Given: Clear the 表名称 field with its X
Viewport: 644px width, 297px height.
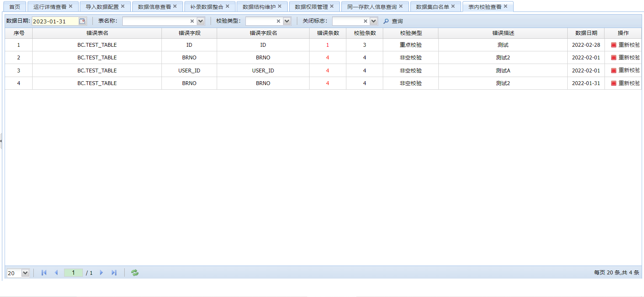Looking at the screenshot, I should click(192, 21).
